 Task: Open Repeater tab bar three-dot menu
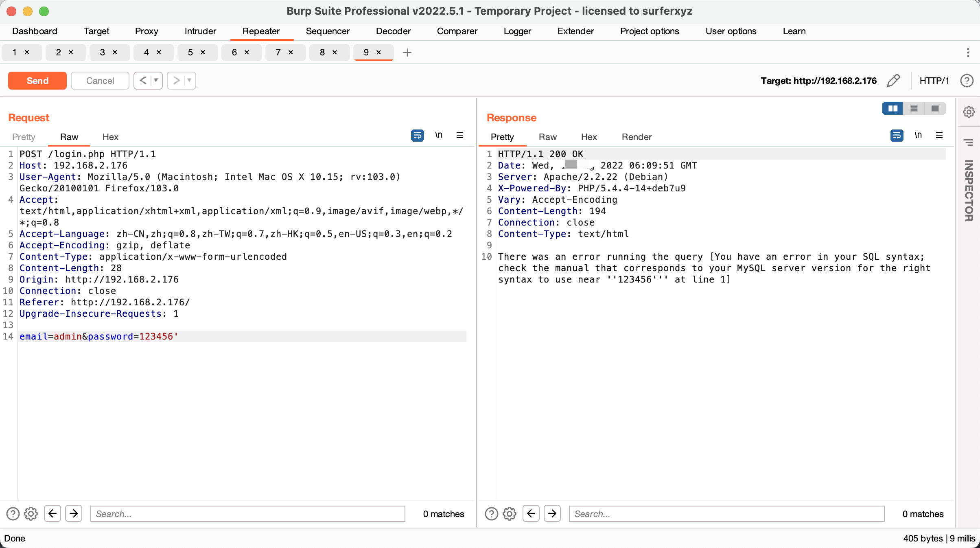point(968,53)
